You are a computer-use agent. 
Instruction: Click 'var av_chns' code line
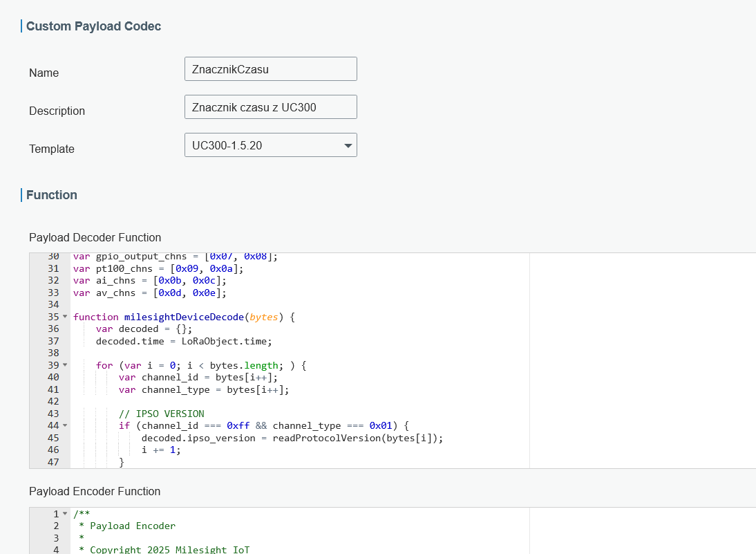point(149,293)
